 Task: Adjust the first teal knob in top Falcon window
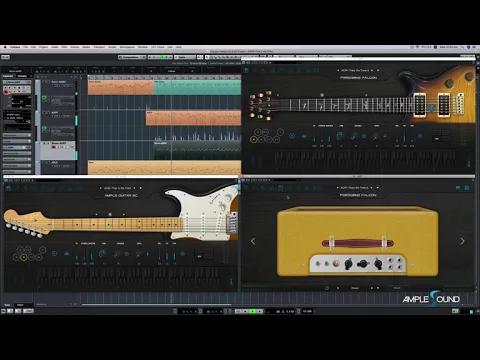pyautogui.click(x=340, y=136)
